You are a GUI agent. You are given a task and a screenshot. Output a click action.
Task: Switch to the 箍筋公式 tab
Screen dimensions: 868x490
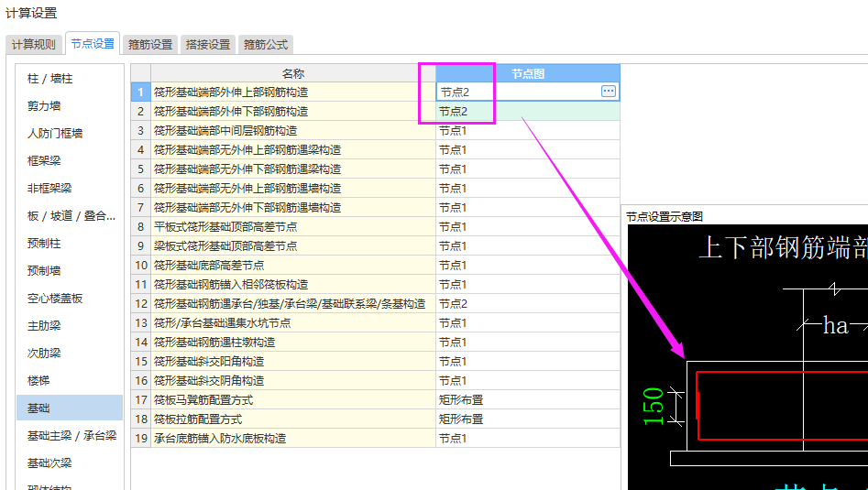pos(265,45)
